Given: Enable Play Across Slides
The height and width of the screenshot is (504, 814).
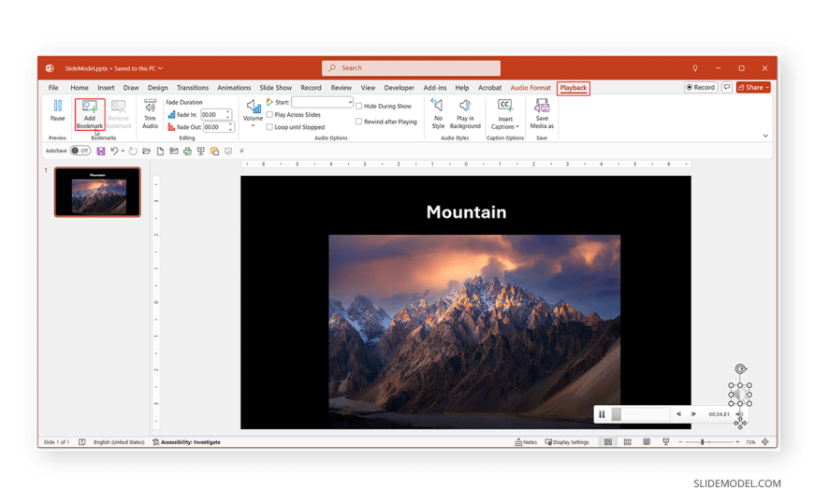Looking at the screenshot, I should (269, 115).
